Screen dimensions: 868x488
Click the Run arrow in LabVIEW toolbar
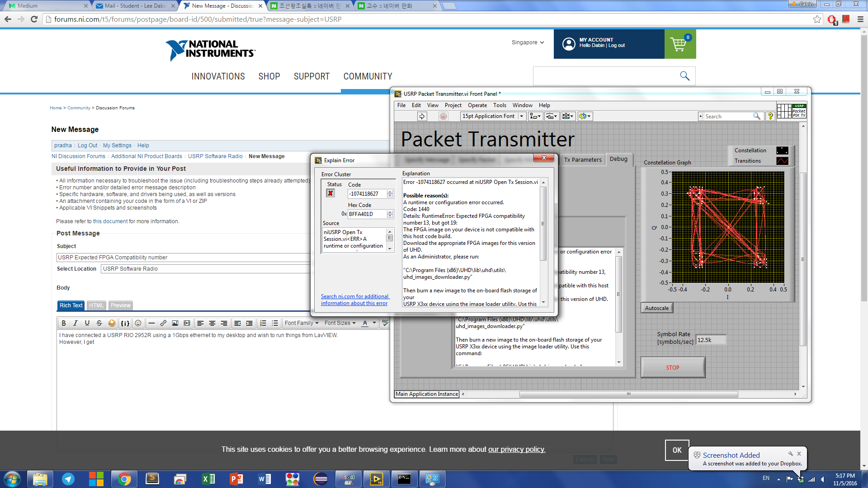point(422,116)
